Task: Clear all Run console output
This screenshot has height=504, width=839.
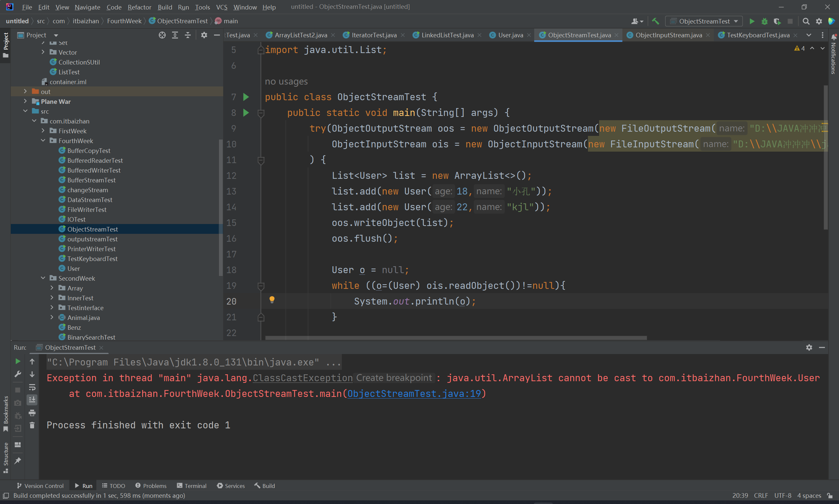Action: pos(32,425)
